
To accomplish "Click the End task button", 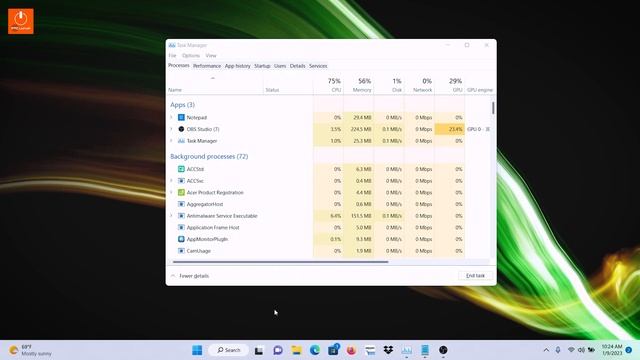I will point(476,276).
